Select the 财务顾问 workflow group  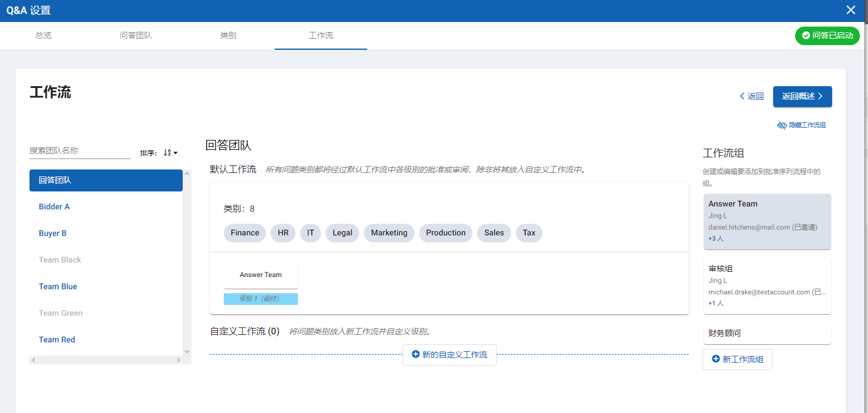pos(767,333)
